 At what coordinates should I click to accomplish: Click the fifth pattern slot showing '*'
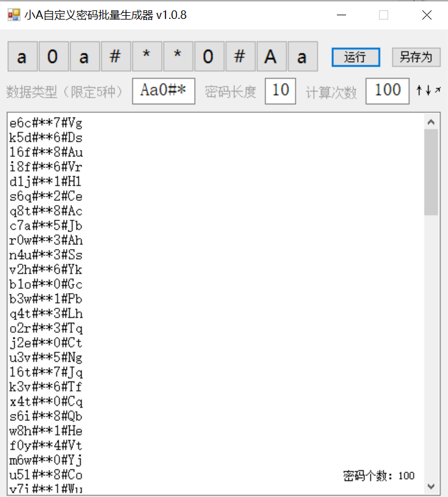tap(147, 57)
